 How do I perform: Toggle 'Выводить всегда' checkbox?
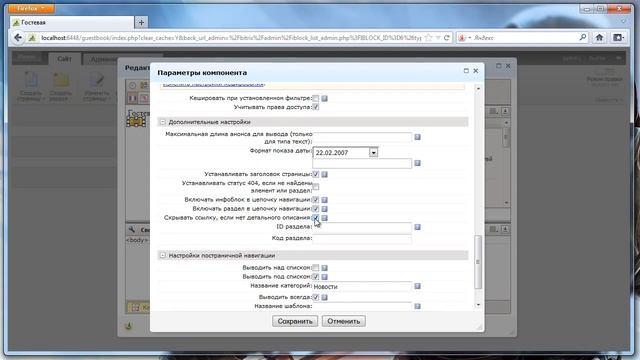(316, 297)
